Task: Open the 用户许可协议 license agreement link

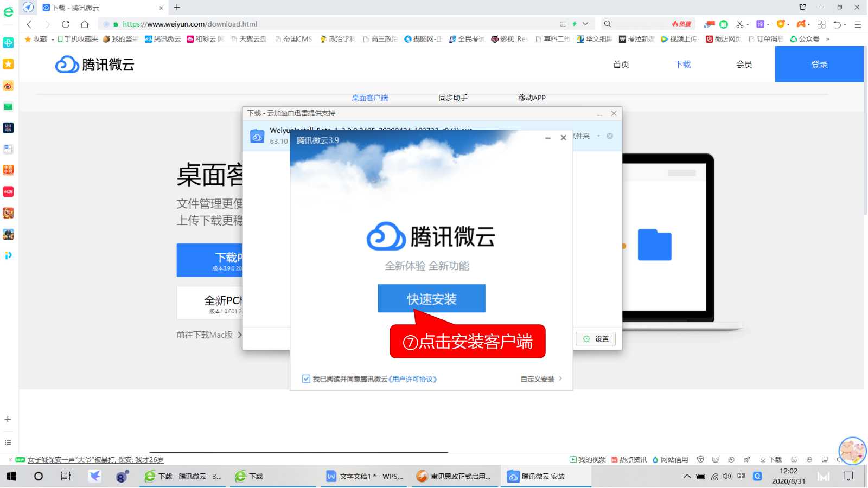Action: coord(413,379)
